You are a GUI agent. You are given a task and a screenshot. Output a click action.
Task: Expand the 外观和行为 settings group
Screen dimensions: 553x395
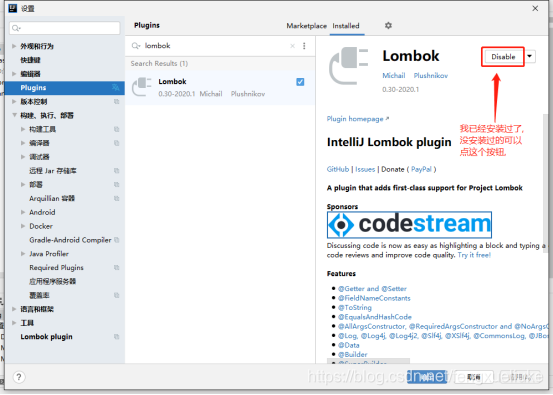[x=14, y=46]
